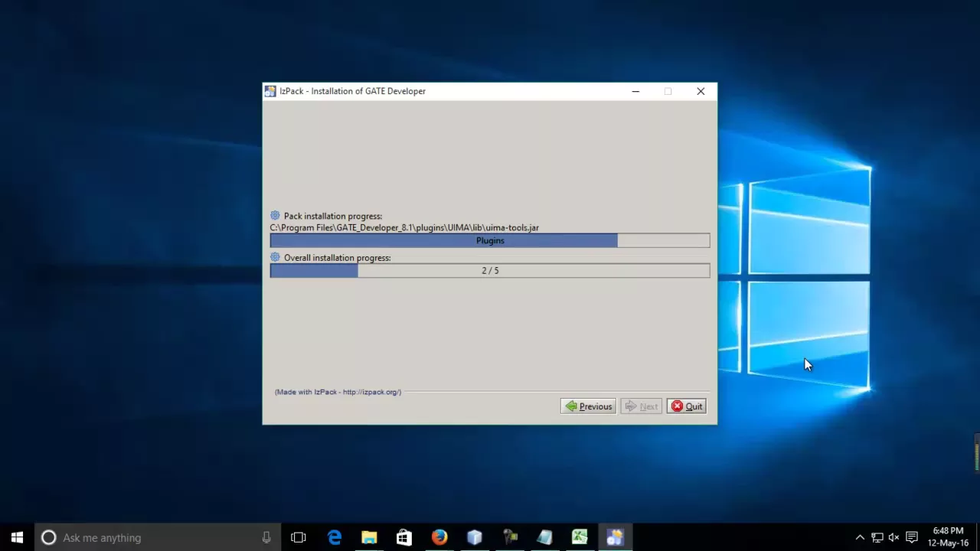
Task: Open the VirtualBox cube icon in the taskbar
Action: click(x=475, y=538)
